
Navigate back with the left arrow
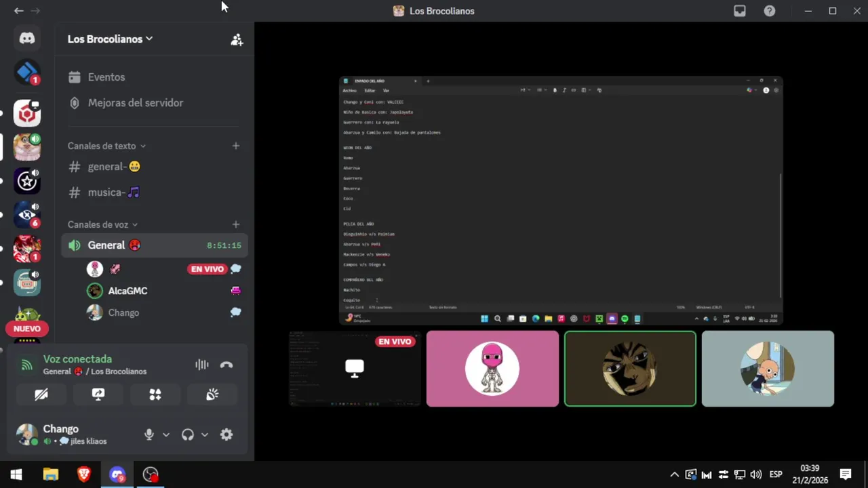(19, 11)
